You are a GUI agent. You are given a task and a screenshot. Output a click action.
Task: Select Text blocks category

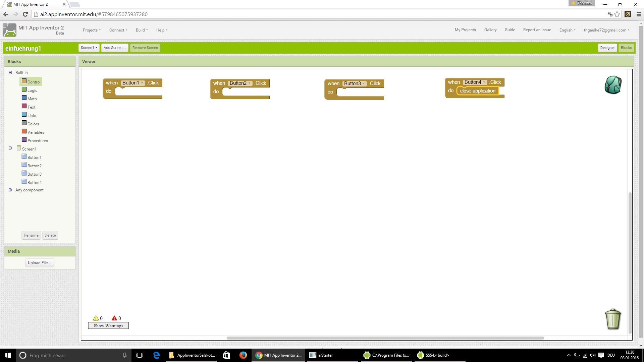coord(29,107)
